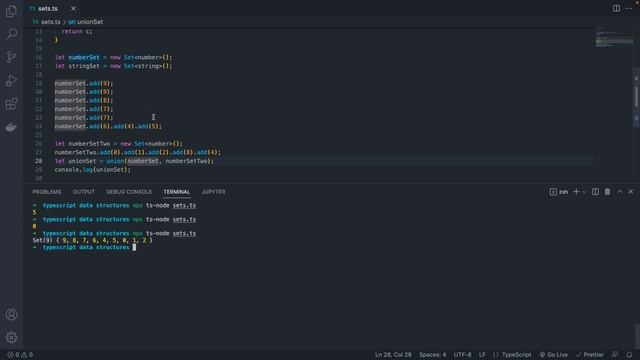Click the unionSet breadcrumb item
This screenshot has height=360, width=640.
point(90,22)
